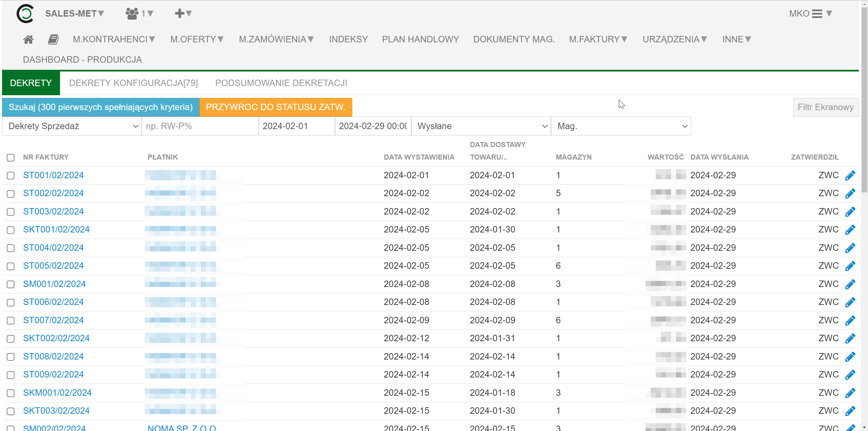This screenshot has width=868, height=431.
Task: Check the SKM001/02/2024 row checkbox
Action: click(11, 393)
